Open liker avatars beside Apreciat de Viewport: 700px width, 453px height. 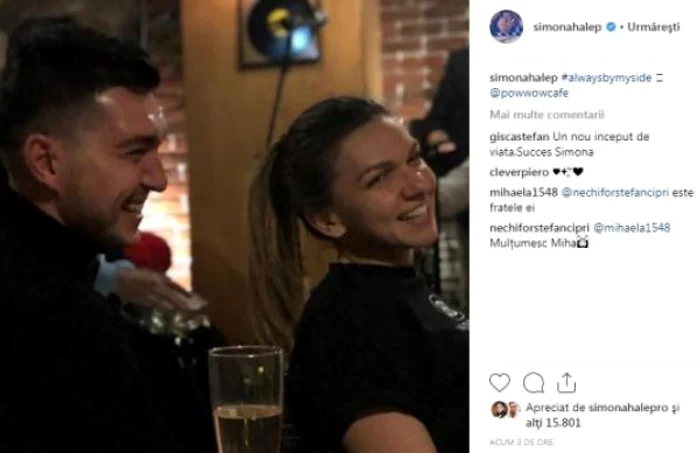coord(505,409)
